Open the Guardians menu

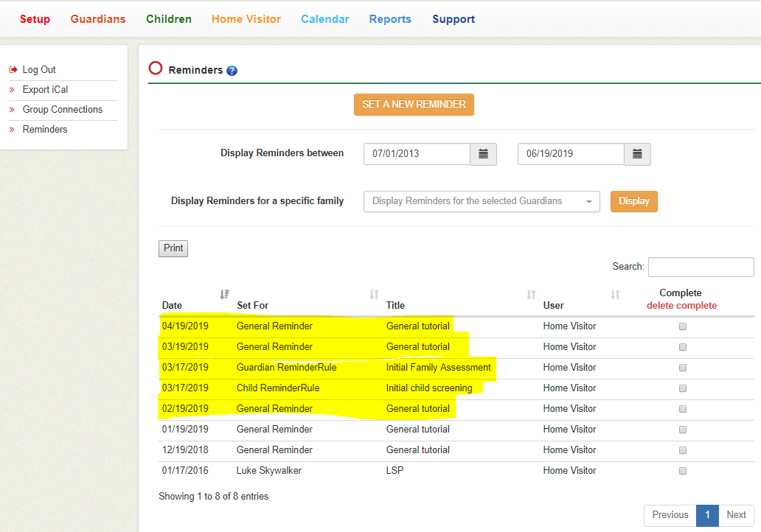click(98, 19)
